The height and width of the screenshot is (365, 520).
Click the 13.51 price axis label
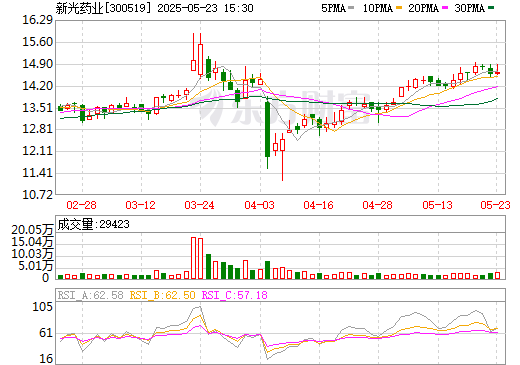coord(37,108)
